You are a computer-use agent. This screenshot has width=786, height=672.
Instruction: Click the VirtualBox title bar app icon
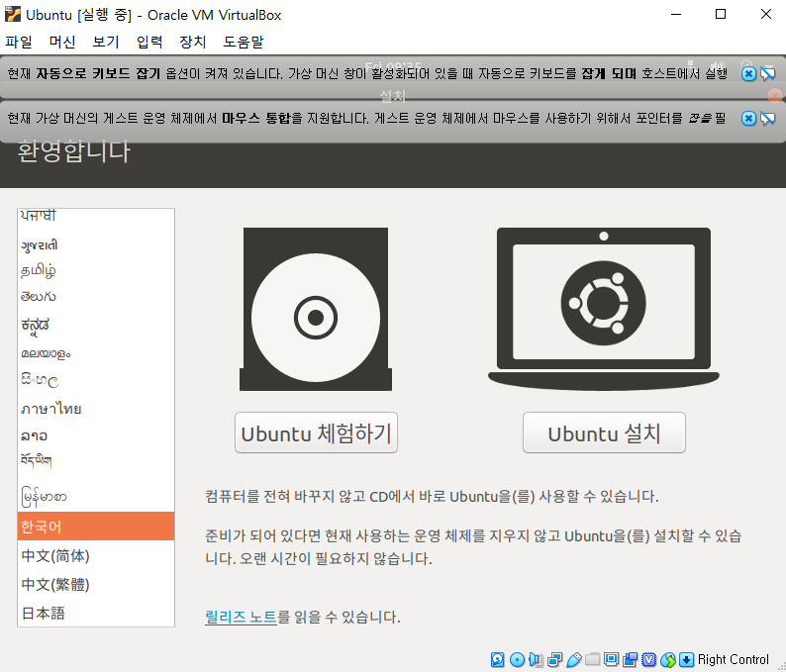click(x=13, y=14)
